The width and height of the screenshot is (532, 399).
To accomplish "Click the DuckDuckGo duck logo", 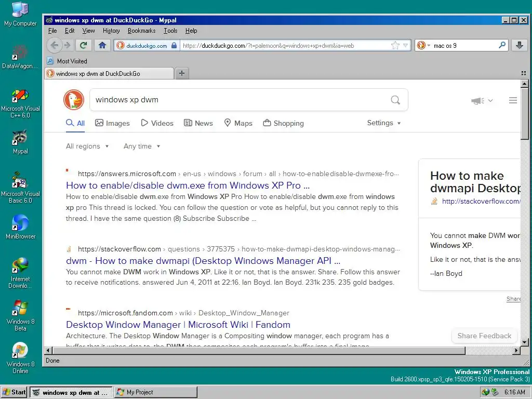I will (x=74, y=100).
